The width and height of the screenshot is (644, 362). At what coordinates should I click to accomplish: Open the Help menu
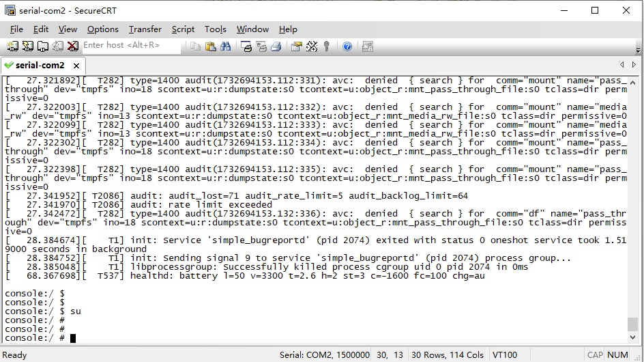click(x=288, y=29)
